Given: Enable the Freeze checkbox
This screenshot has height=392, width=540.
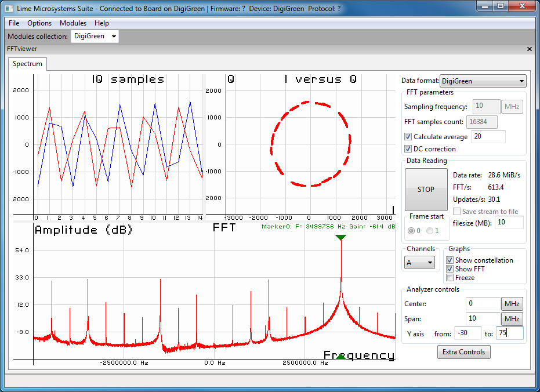Looking at the screenshot, I should pyautogui.click(x=450, y=277).
